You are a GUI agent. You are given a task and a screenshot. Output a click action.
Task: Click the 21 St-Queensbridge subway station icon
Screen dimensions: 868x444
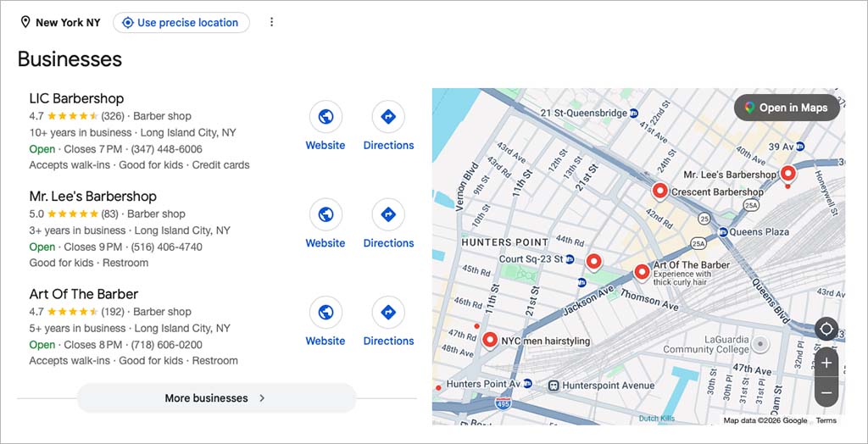click(634, 113)
